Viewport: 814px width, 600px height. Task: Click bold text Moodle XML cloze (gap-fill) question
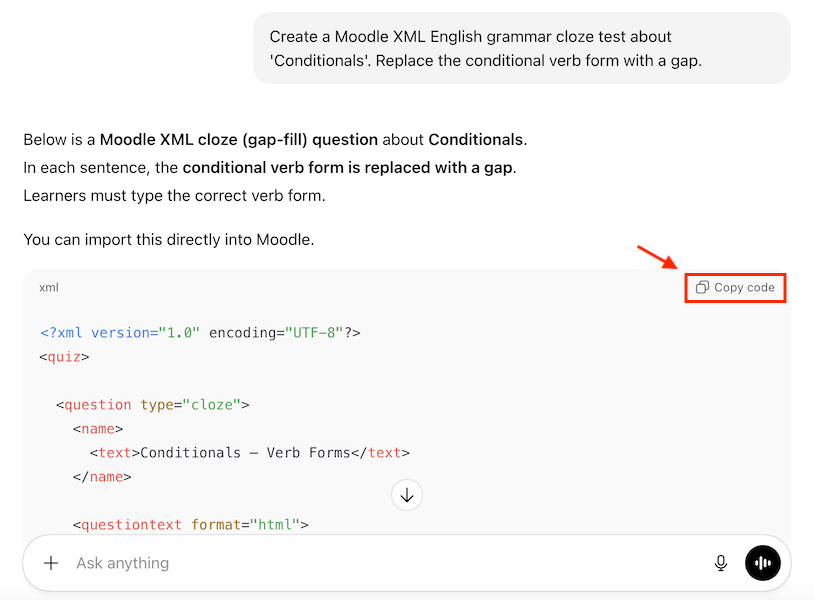(x=238, y=140)
